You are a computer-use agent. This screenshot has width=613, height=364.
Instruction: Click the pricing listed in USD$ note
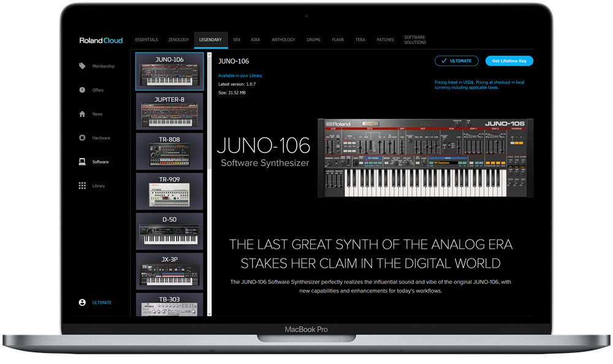pyautogui.click(x=479, y=85)
